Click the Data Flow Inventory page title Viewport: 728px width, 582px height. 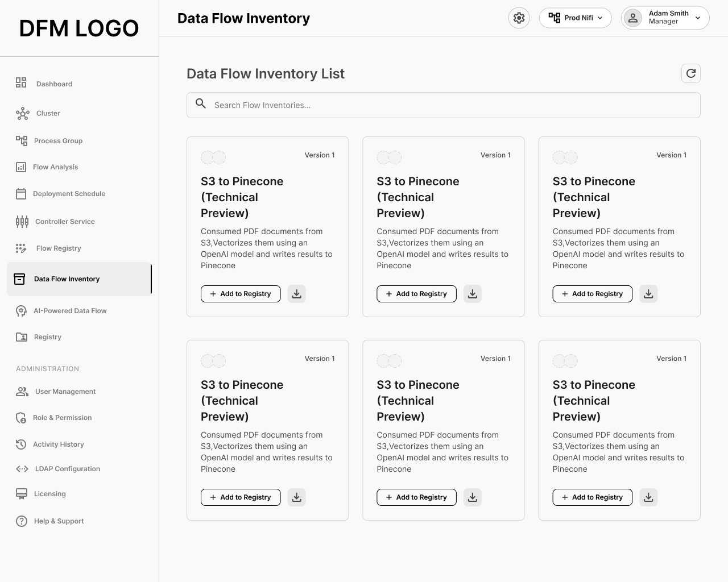pos(244,18)
